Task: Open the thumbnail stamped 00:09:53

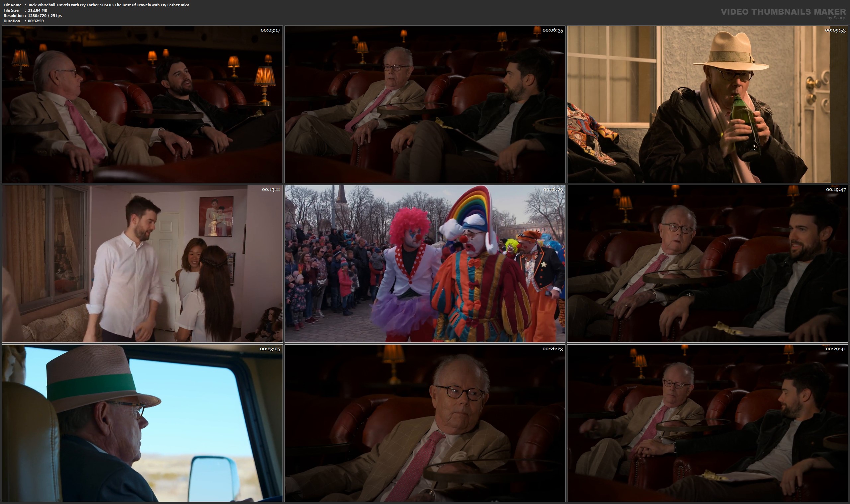Action: tap(707, 104)
